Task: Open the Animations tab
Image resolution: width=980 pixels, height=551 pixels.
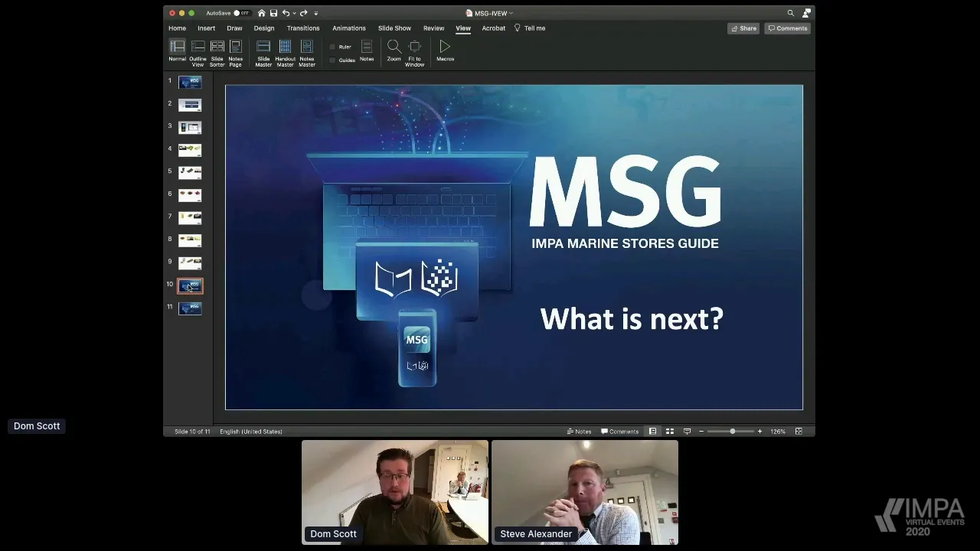Action: pos(349,28)
